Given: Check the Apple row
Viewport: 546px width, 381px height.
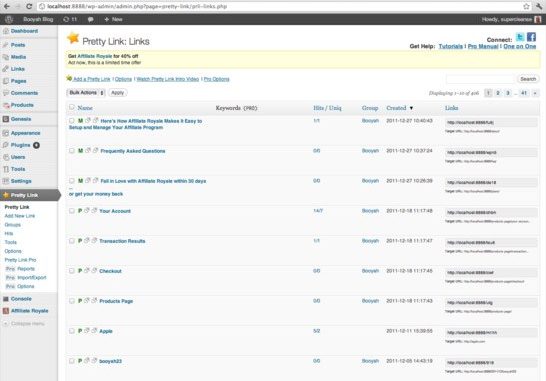Looking at the screenshot, I should pos(72,331).
